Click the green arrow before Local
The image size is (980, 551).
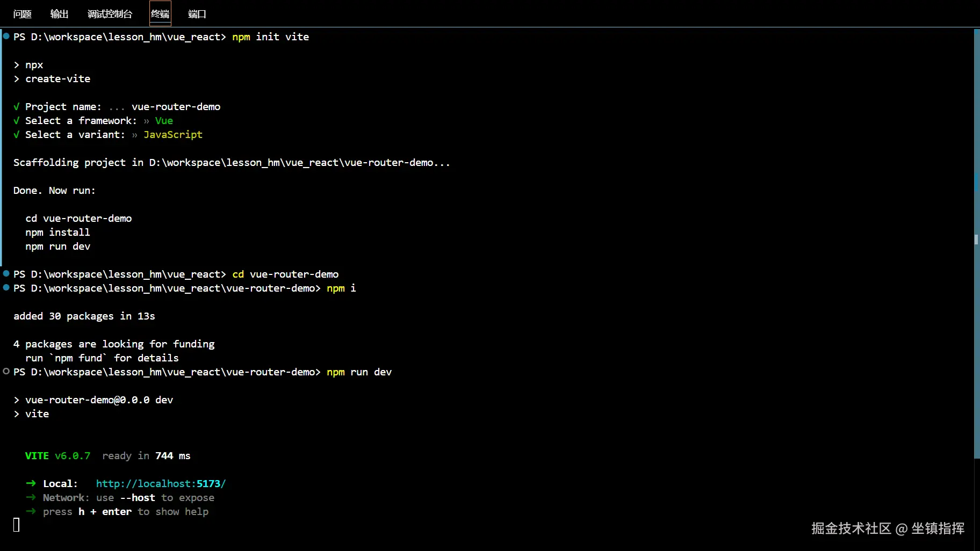31,483
